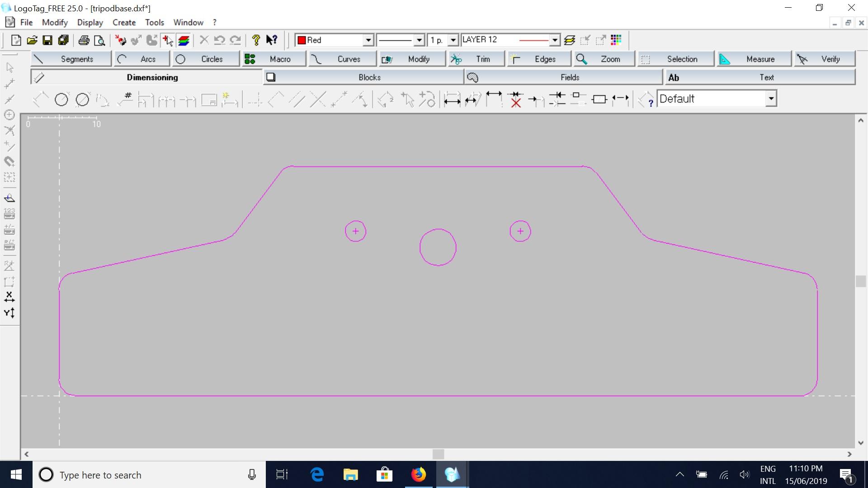Click the dimension text box icon
This screenshot has height=488, width=868.
coord(599,99)
